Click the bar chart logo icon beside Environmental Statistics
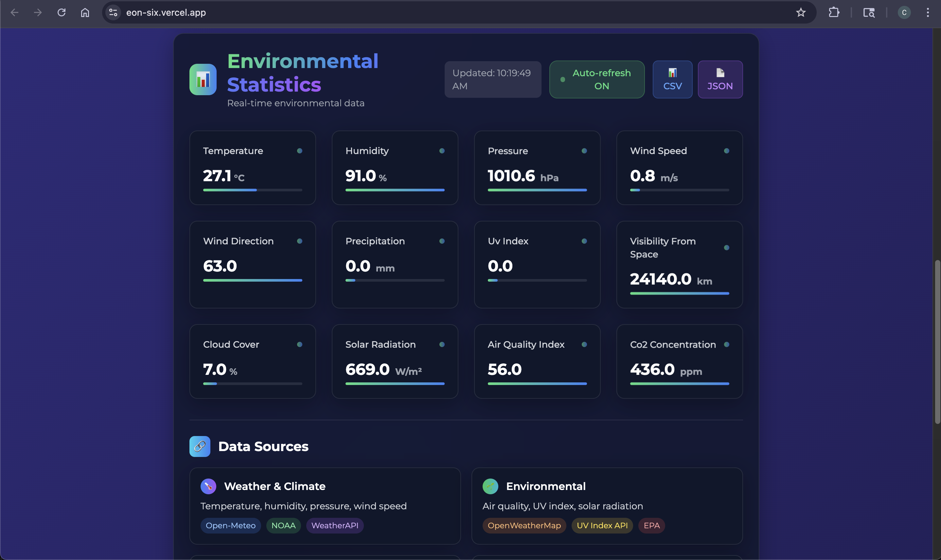The height and width of the screenshot is (560, 941). coord(203,79)
